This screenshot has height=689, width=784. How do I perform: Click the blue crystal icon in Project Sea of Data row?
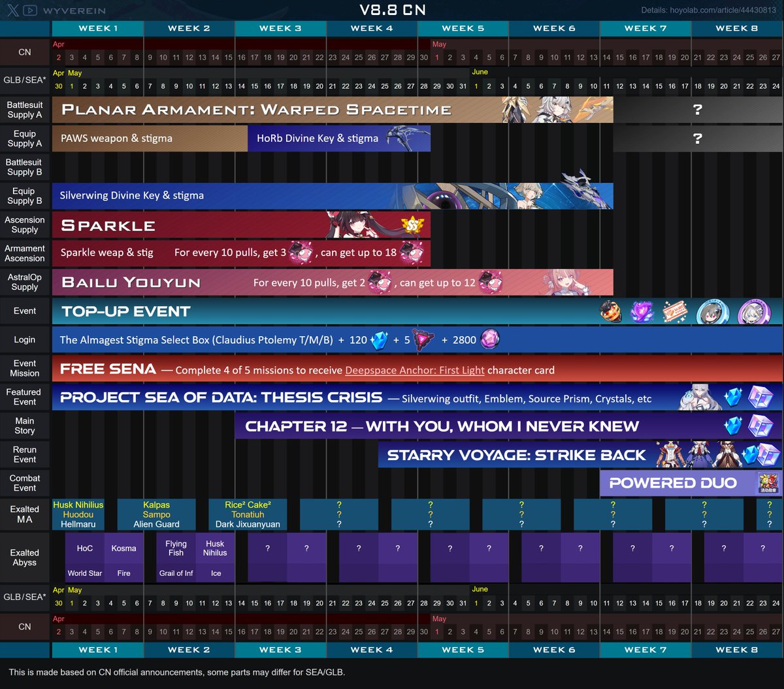(x=733, y=397)
